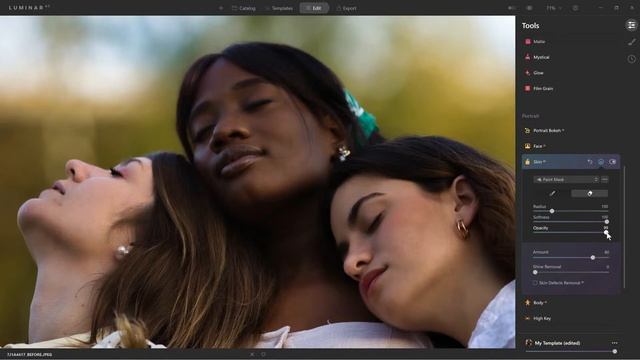Screen dimensions: 640x360
Task: Open My Template more options menu
Action: point(614,343)
